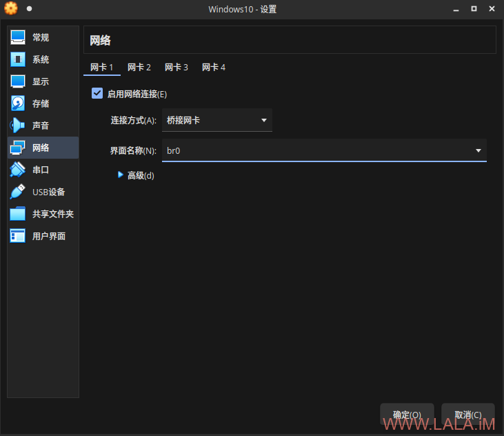
Task: Click the 系统 label in sidebar
Action: [41, 59]
